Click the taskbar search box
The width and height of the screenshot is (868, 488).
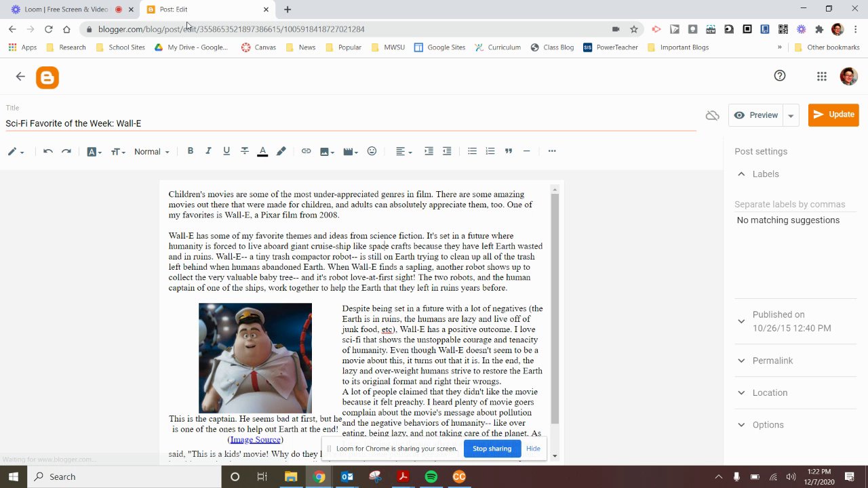(x=125, y=476)
